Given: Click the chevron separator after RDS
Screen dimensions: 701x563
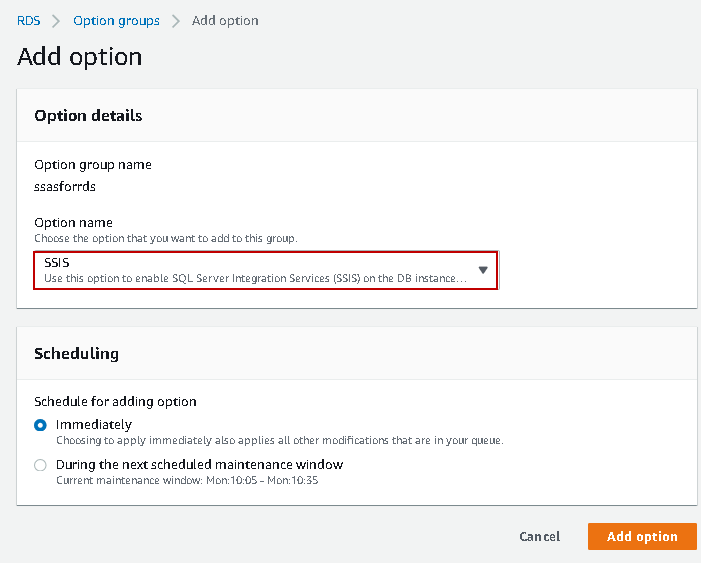Looking at the screenshot, I should tap(57, 20).
